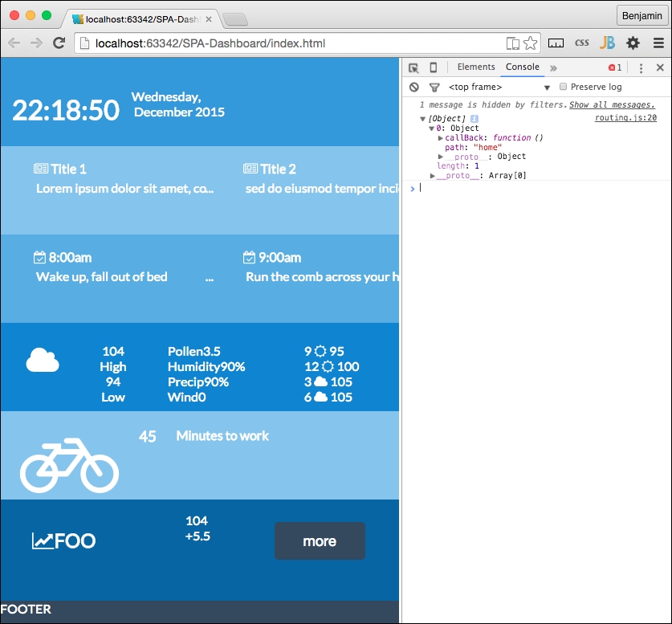Toggle the error count badge filter
Image resolution: width=672 pixels, height=624 pixels.
pos(613,67)
